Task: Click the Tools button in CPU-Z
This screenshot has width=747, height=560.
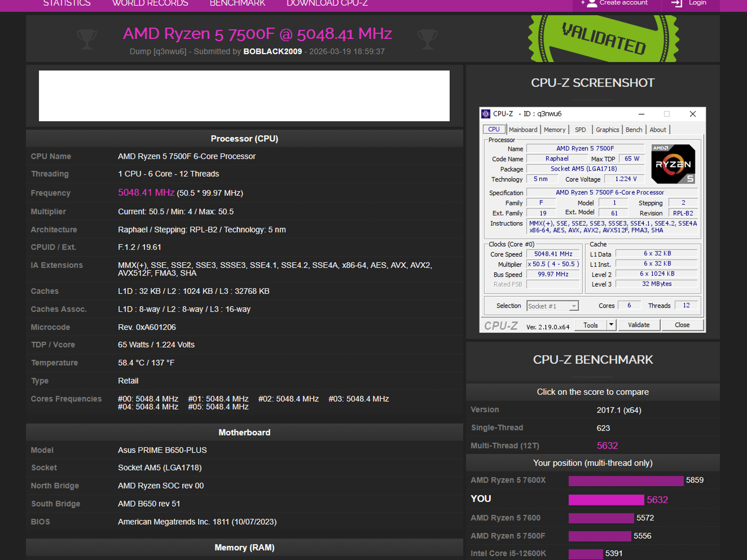Action: pyautogui.click(x=591, y=325)
